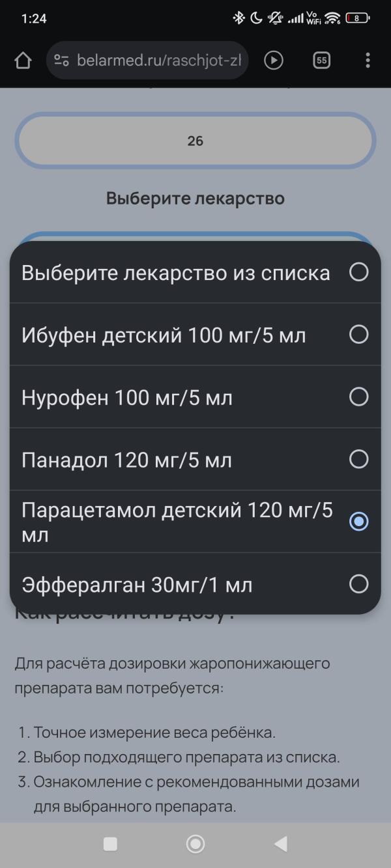Tap the 'Эффералган 30мг/1 мл' text label
This screenshot has width=391, height=868.
tap(137, 585)
